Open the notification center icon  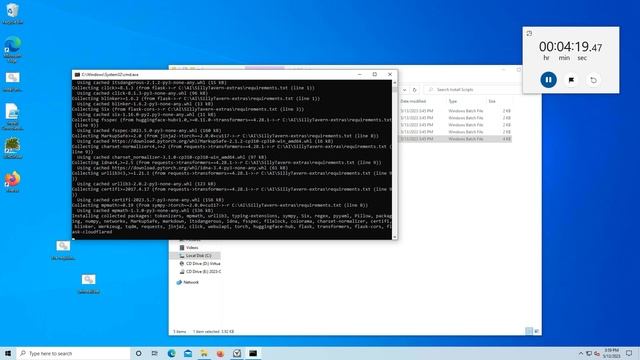click(629, 353)
